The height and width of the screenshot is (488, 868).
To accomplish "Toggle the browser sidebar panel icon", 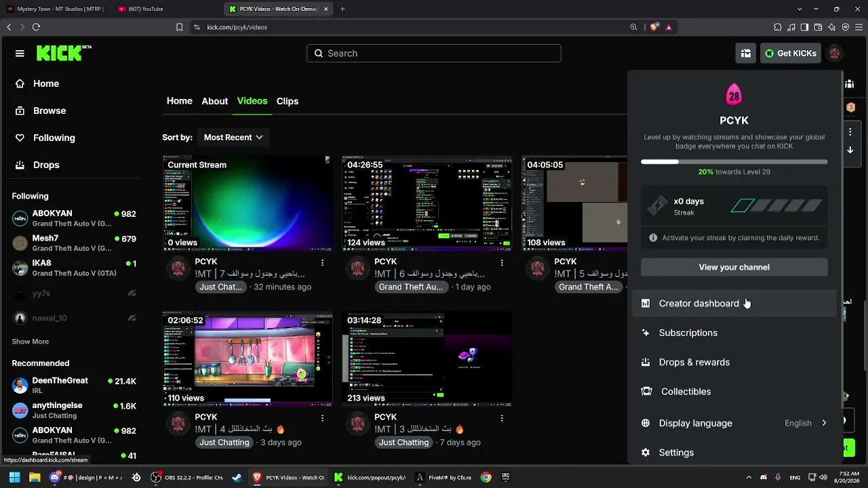I will coord(805,27).
